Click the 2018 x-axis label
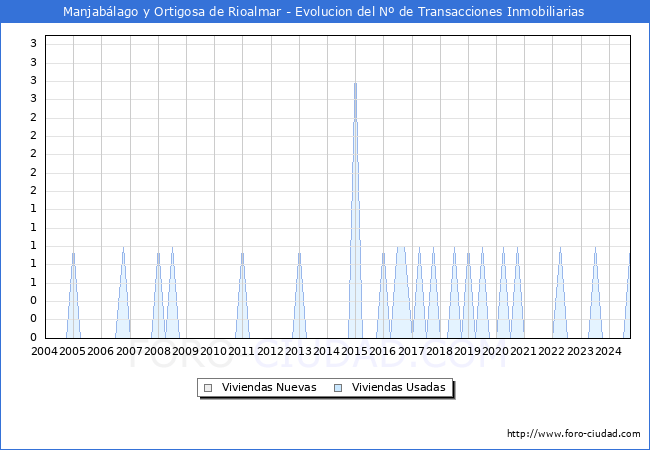Image resolution: width=650 pixels, height=450 pixels. (439, 351)
